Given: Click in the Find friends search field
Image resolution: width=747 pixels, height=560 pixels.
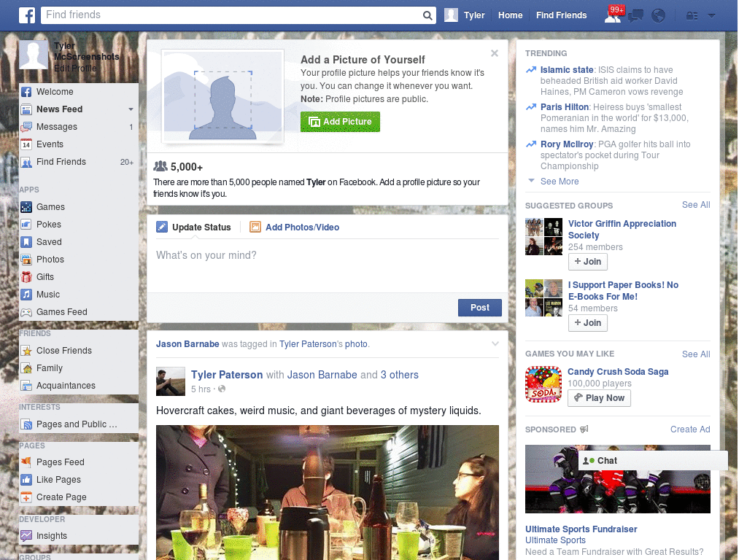Looking at the screenshot, I should 231,15.
